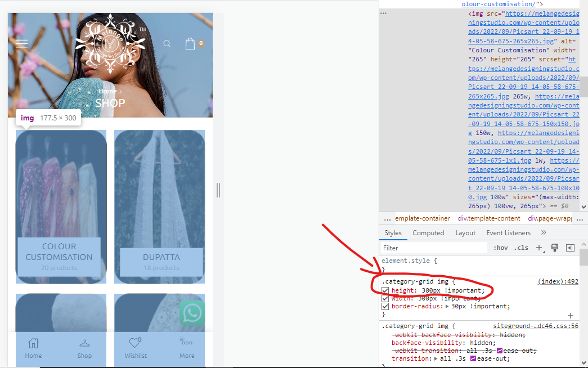Screen dimensions: 588x368
Task: Switch to the Event Listeners tab
Action: [x=509, y=233]
